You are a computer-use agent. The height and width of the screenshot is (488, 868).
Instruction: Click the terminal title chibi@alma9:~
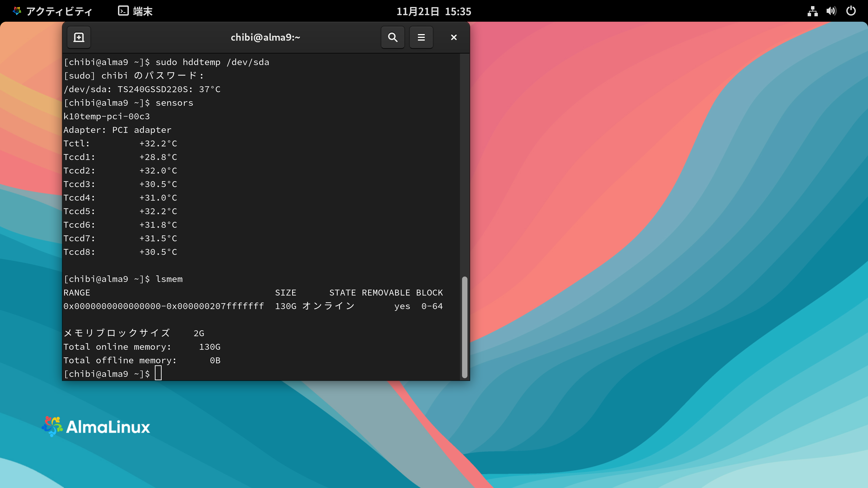pyautogui.click(x=265, y=37)
